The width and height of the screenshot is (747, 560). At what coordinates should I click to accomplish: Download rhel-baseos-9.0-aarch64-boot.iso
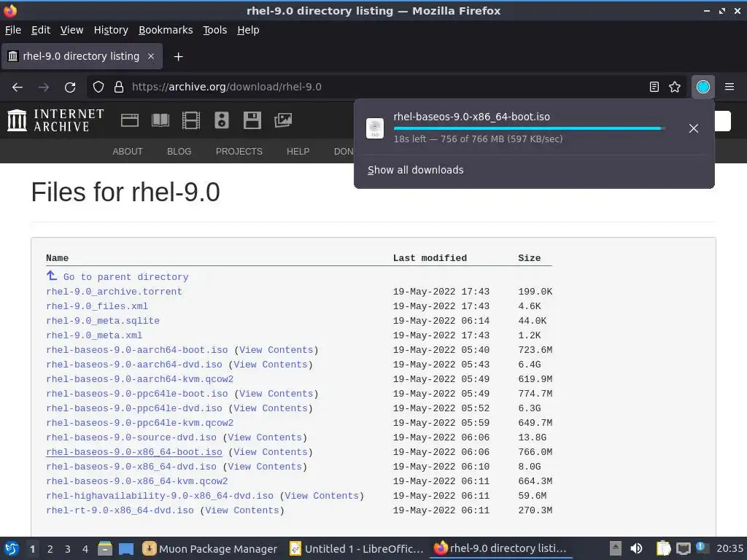(x=136, y=350)
